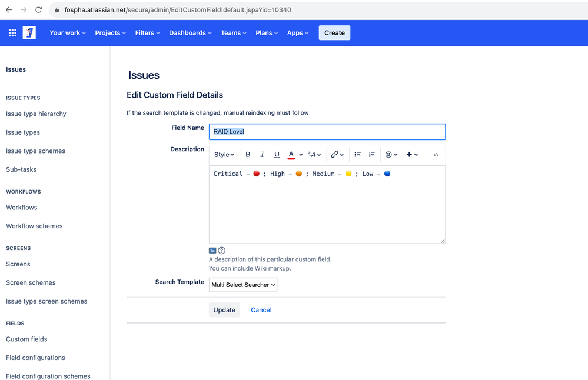Click the Create button

point(334,33)
